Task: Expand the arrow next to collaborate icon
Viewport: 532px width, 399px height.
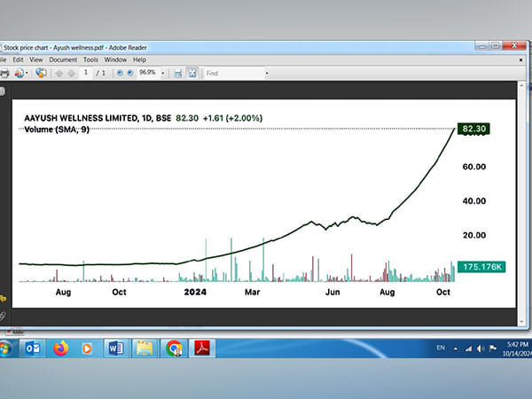Action: tap(27, 73)
